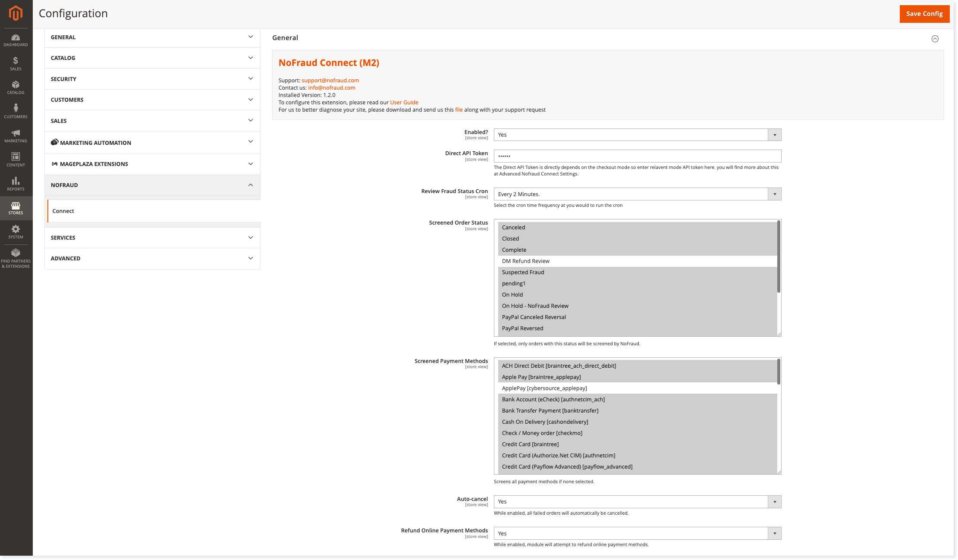Click the Marketing megaphone icon
Viewport: 958px width, 560px height.
[x=16, y=133]
